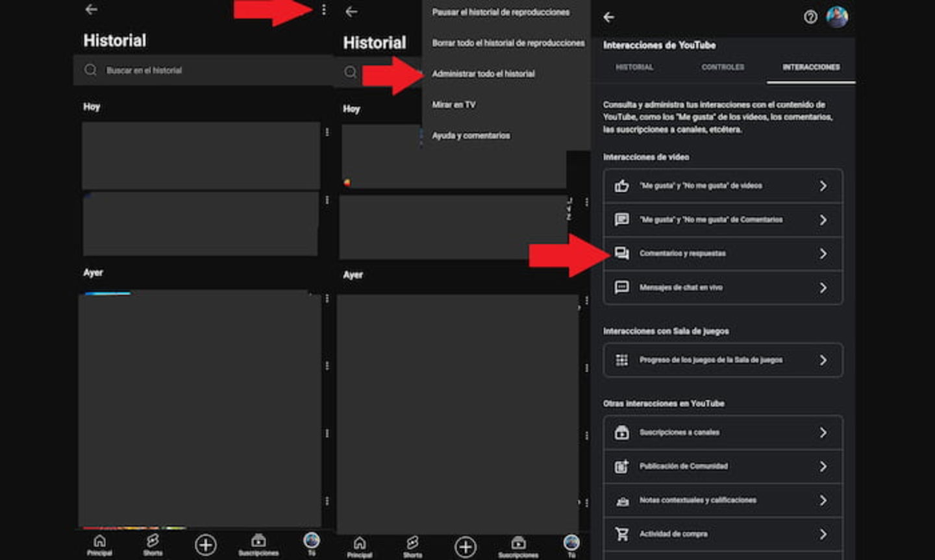Open Shorts icon in middle screenshot nav
935x560 pixels.
412,542
